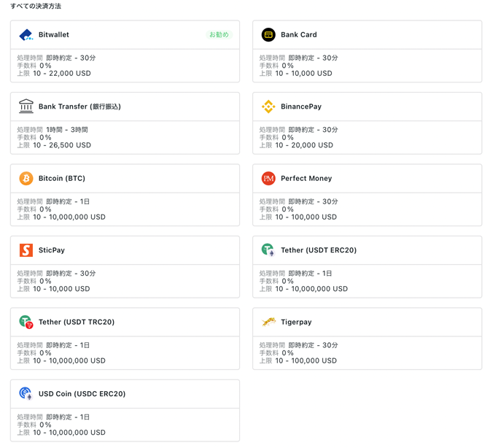Click the Tether TRC20 icon
The image size is (490, 448).
tap(26, 322)
